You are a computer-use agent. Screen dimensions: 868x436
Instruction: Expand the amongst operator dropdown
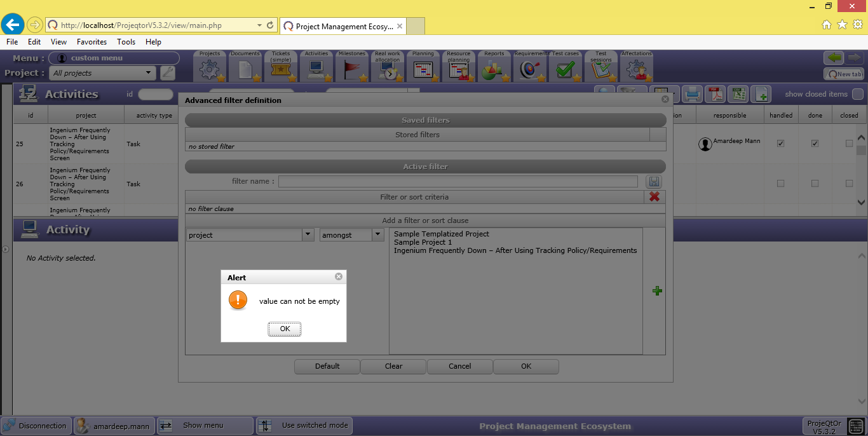[x=378, y=235]
